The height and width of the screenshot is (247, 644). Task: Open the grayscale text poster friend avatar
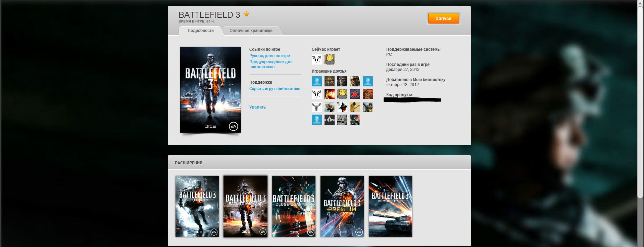342,120
